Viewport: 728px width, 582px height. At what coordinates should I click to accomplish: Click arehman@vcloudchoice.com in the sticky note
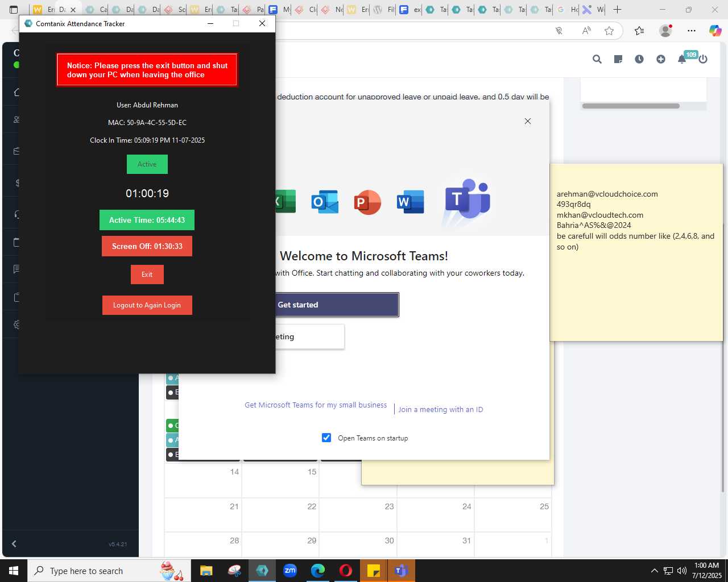(x=607, y=194)
